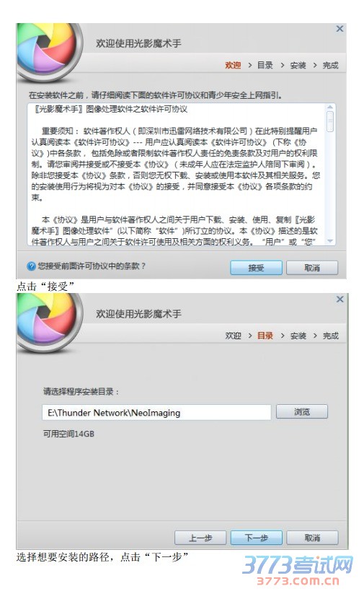The width and height of the screenshot is (364, 599).
Task: Click the 接受 button to accept agreement
Action: tap(256, 268)
